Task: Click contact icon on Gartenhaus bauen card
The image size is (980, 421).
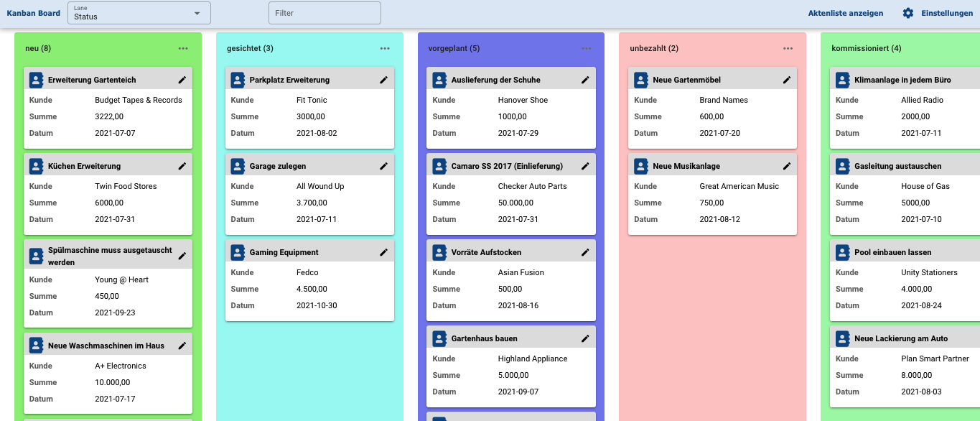Action: click(439, 338)
